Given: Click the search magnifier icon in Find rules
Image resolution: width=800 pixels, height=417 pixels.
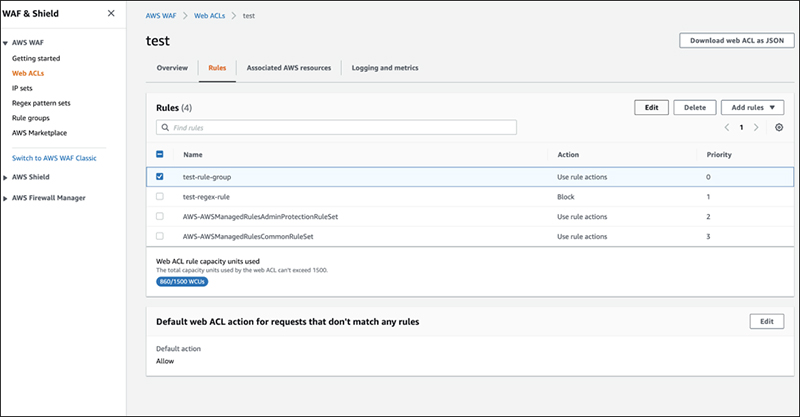Looking at the screenshot, I should tap(165, 128).
